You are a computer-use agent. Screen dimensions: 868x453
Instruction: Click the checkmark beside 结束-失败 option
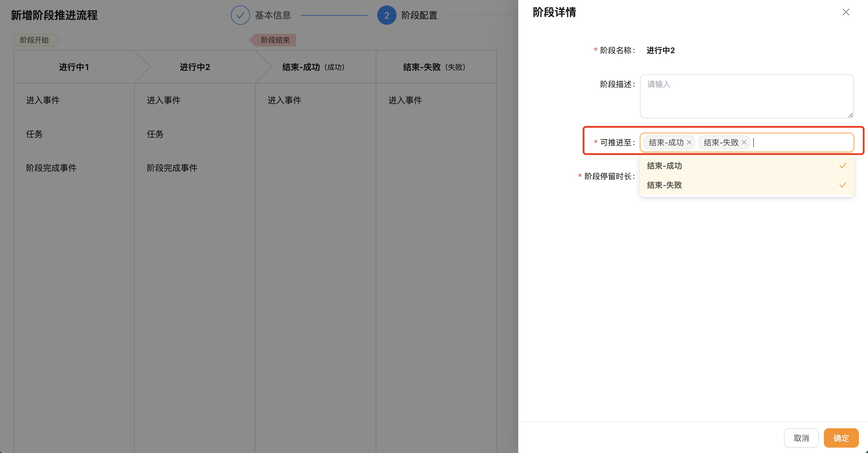[x=842, y=185]
